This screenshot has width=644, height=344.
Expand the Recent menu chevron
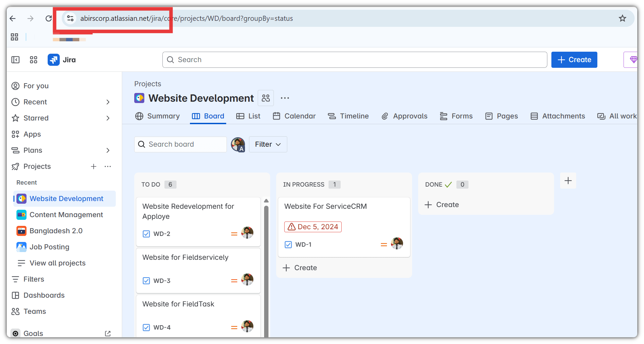click(x=108, y=102)
